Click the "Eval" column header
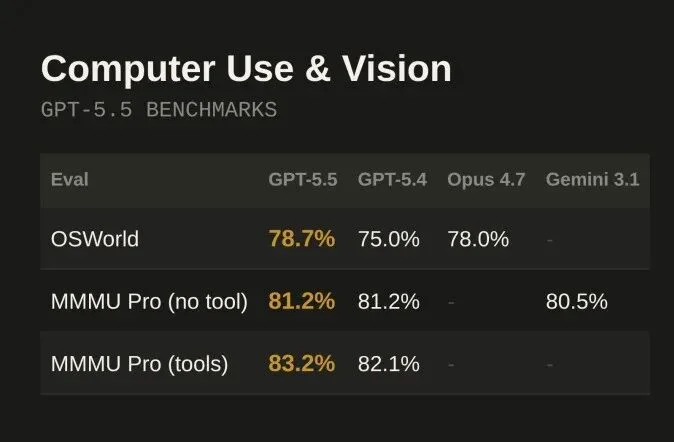The height and width of the screenshot is (442, 674). (69, 180)
